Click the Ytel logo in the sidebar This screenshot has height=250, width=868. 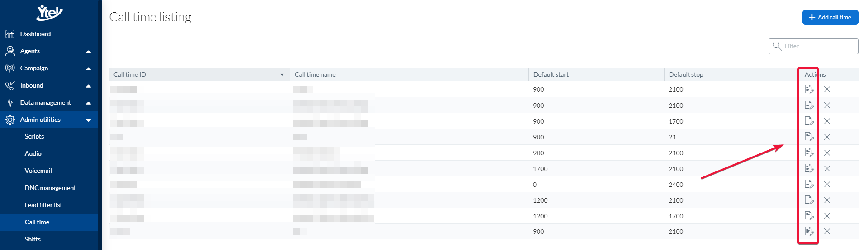point(49,13)
